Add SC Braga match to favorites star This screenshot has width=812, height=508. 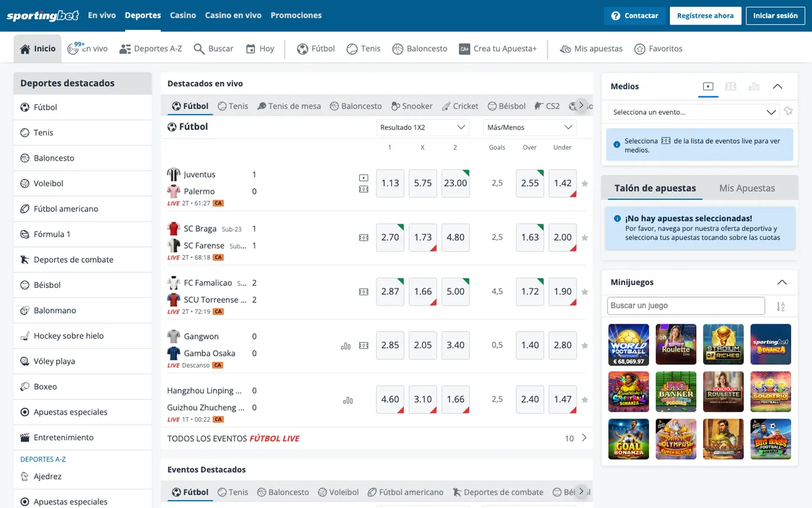coord(585,238)
